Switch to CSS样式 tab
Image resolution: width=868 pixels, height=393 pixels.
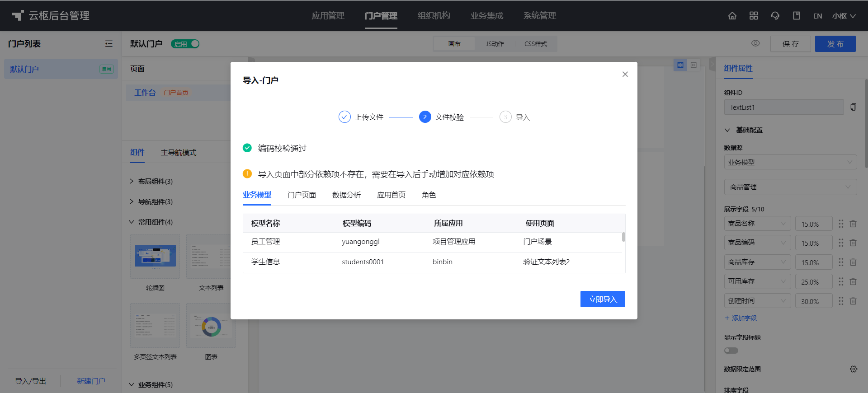pyautogui.click(x=536, y=44)
